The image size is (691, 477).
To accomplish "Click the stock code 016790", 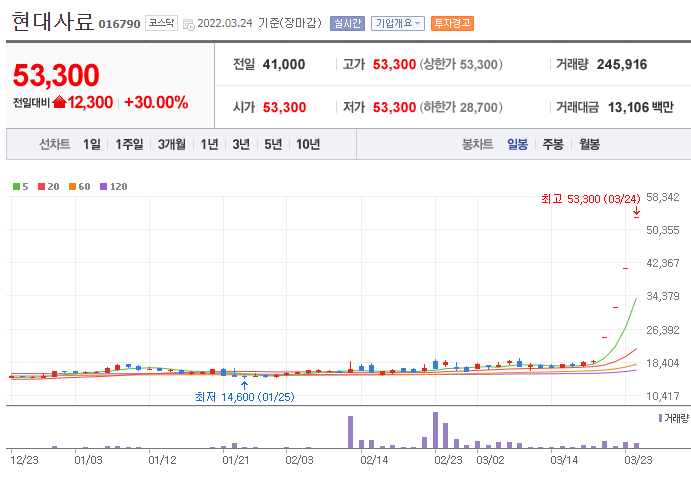I will [x=119, y=24].
